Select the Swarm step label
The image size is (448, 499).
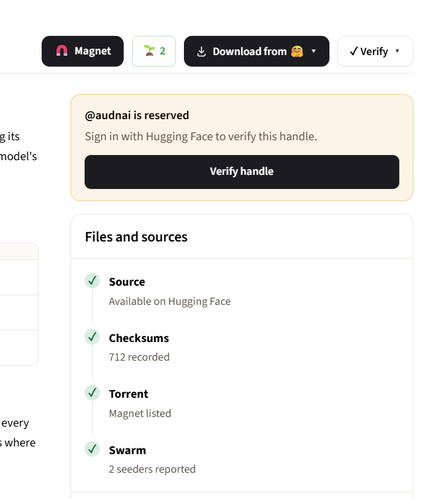coord(128,450)
